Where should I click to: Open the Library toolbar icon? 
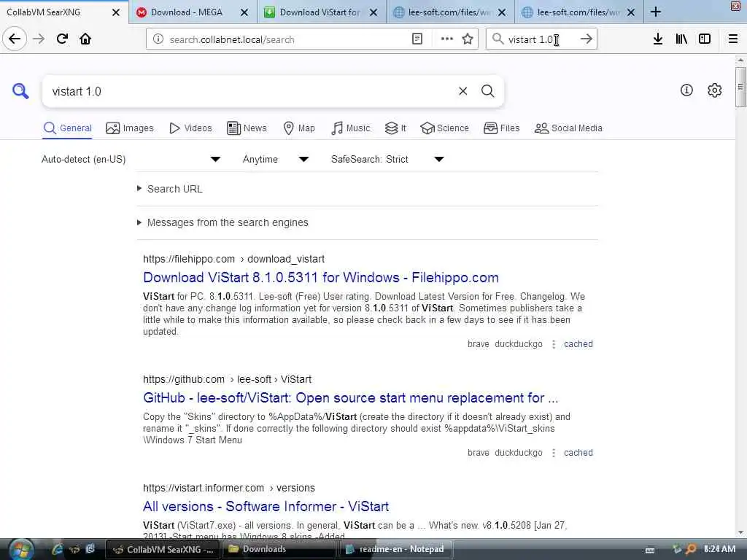pyautogui.click(x=681, y=39)
